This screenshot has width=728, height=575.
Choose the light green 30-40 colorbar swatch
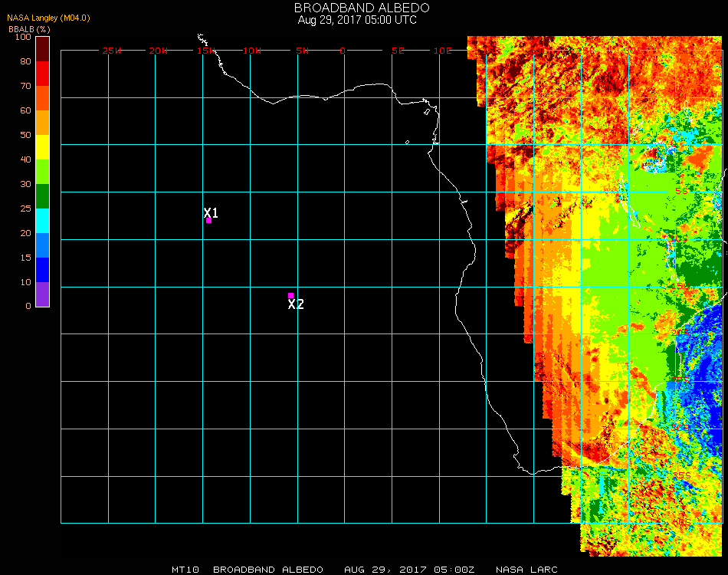click(x=43, y=172)
